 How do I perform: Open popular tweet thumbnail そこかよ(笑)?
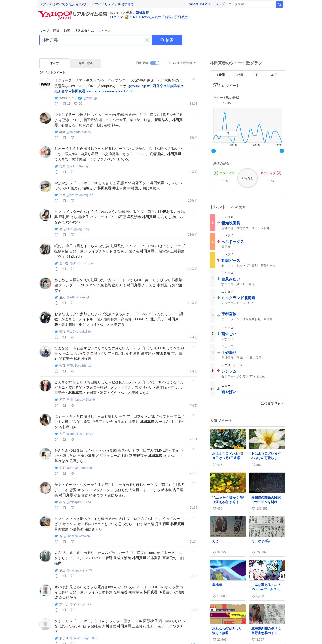pyautogui.click(x=267, y=526)
